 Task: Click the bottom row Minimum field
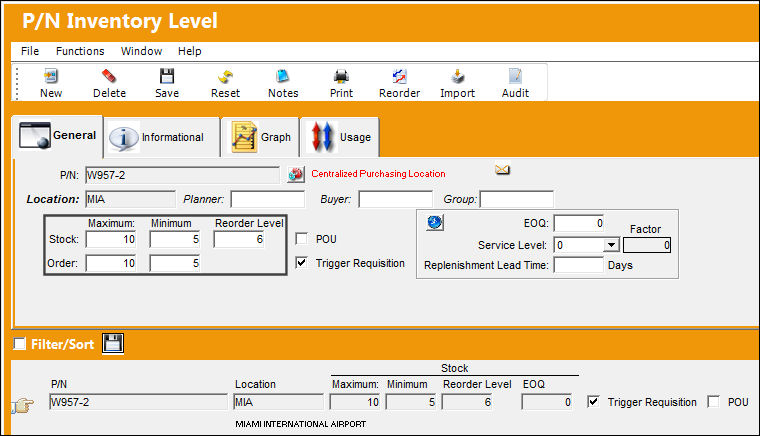(x=411, y=402)
